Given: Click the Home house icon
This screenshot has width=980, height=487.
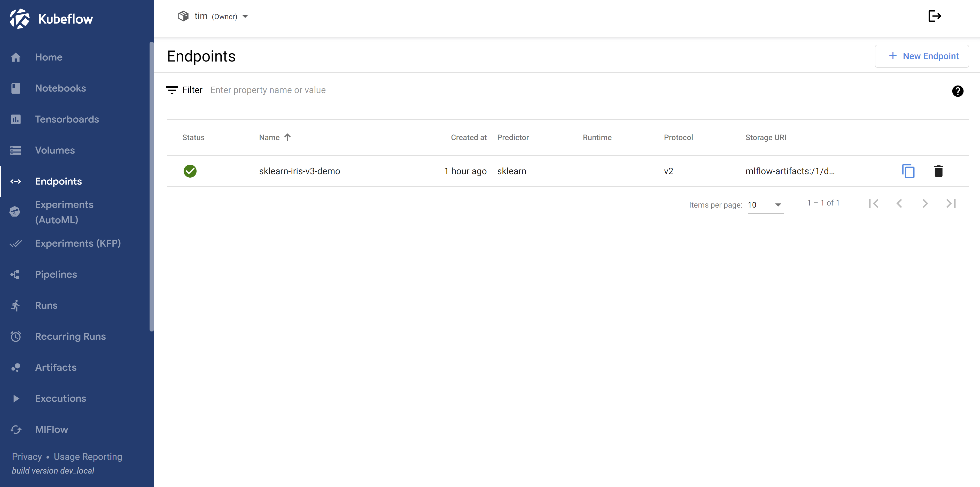Looking at the screenshot, I should point(15,57).
